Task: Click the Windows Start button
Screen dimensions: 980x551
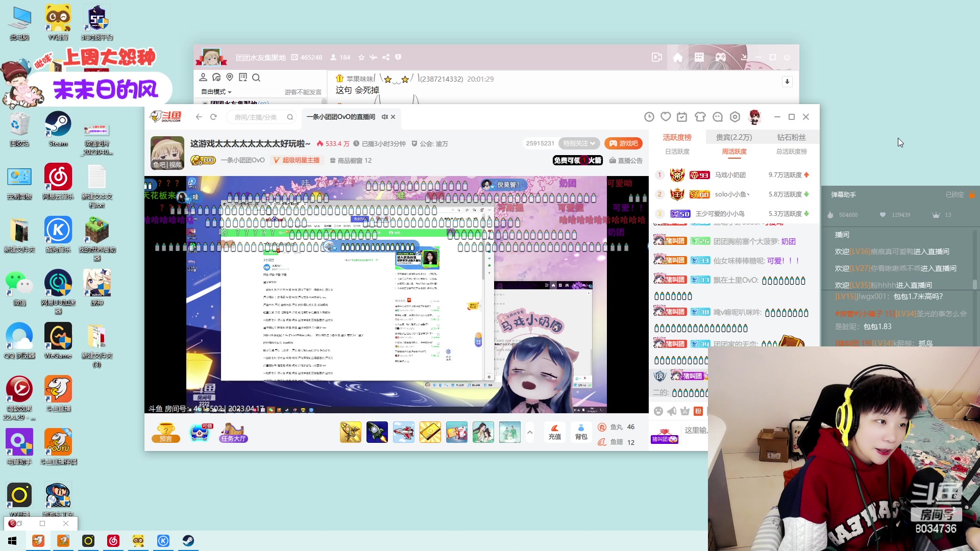Action: [x=12, y=541]
